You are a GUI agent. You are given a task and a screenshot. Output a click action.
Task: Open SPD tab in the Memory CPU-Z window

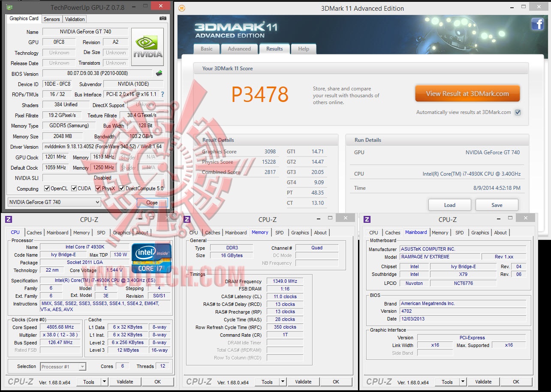[280, 233]
